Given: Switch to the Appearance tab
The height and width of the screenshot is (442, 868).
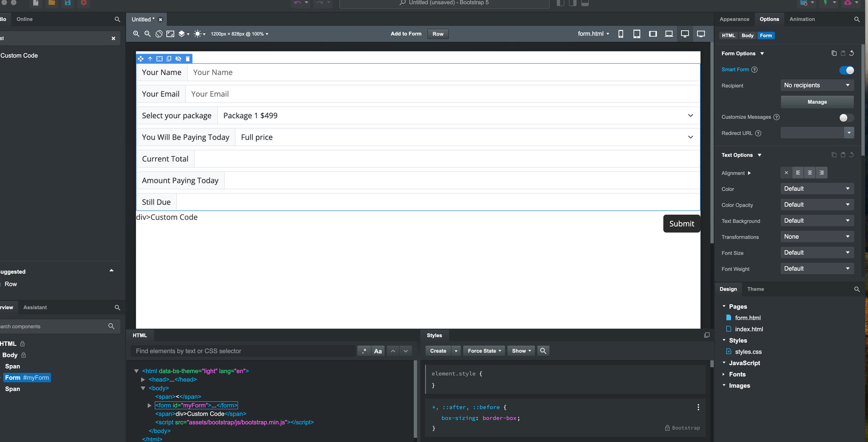Looking at the screenshot, I should coord(734,19).
